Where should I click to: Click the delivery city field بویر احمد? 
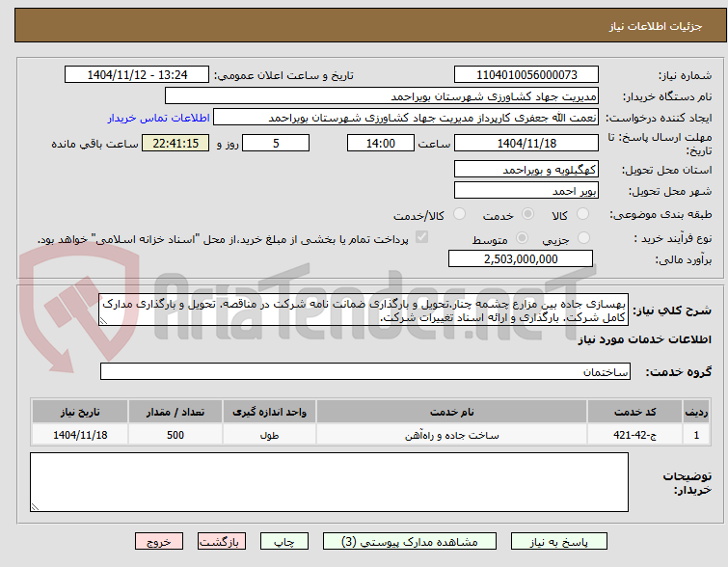tap(526, 190)
